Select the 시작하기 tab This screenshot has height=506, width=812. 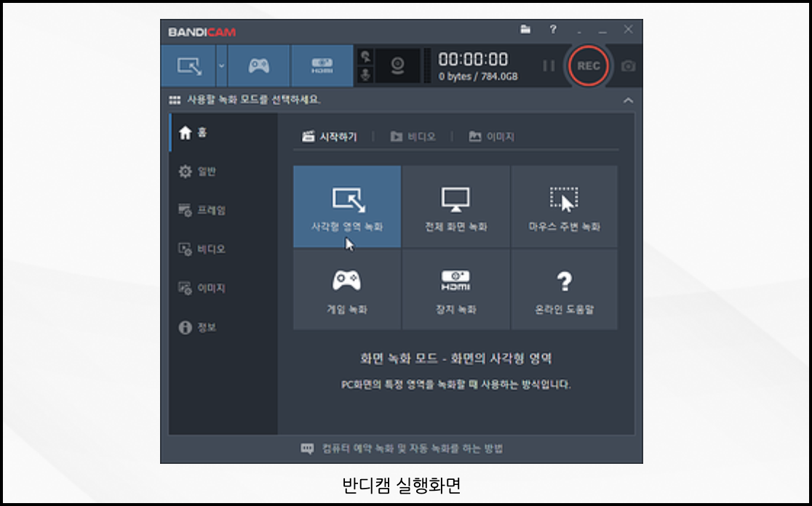click(x=330, y=137)
